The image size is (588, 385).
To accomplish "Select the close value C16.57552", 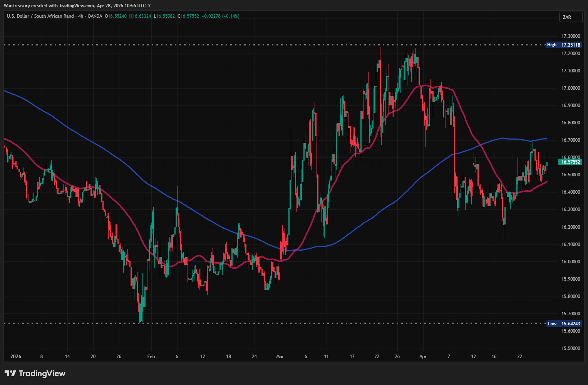I will (188, 16).
